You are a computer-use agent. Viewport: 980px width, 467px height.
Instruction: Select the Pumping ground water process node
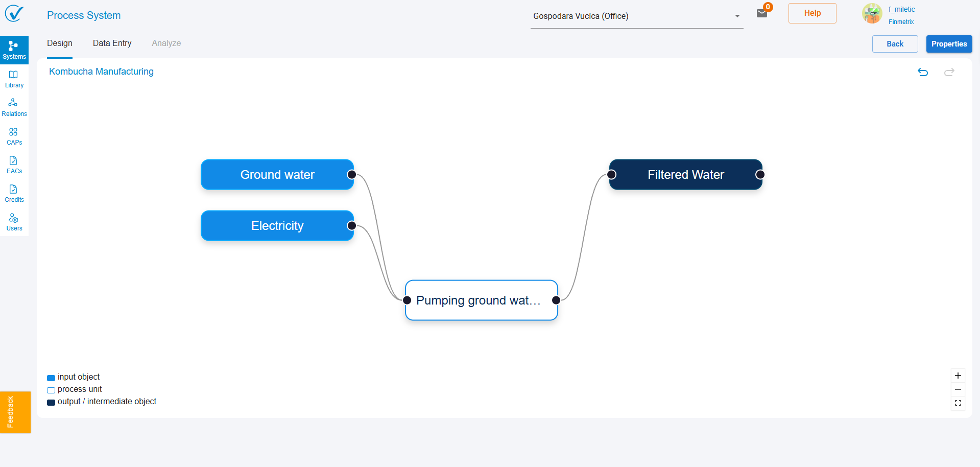[481, 300]
